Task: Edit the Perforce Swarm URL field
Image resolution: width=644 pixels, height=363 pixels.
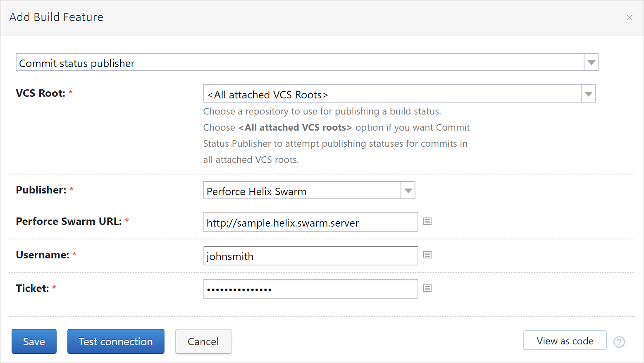Action: pos(310,222)
